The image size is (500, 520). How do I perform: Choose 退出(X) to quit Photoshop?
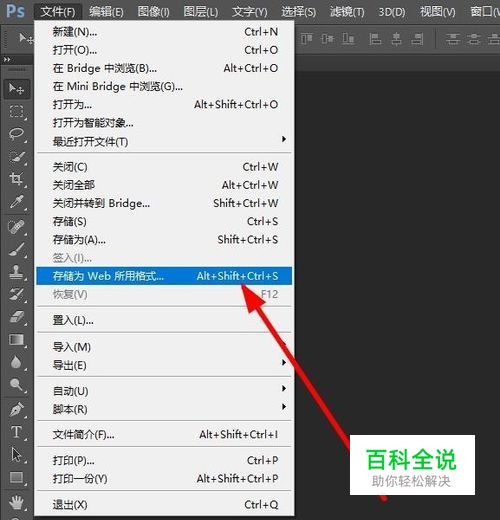click(164, 505)
